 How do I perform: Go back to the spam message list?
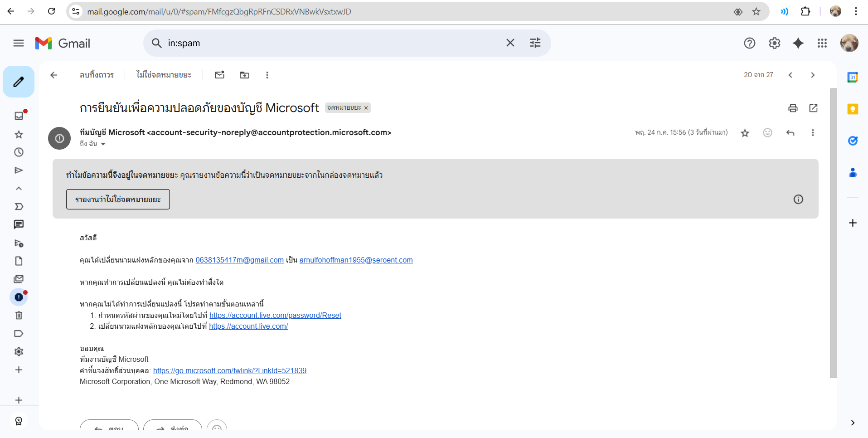pyautogui.click(x=53, y=75)
